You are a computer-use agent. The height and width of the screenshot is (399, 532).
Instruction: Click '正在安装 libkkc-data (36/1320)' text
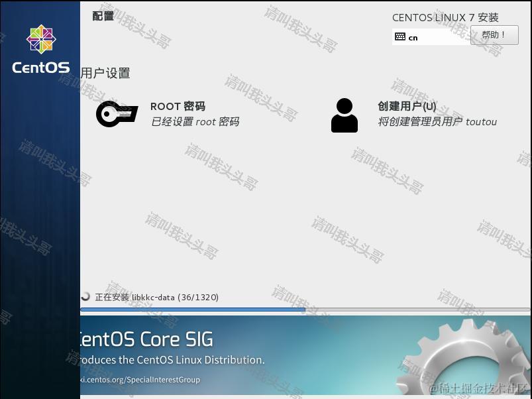click(x=158, y=297)
